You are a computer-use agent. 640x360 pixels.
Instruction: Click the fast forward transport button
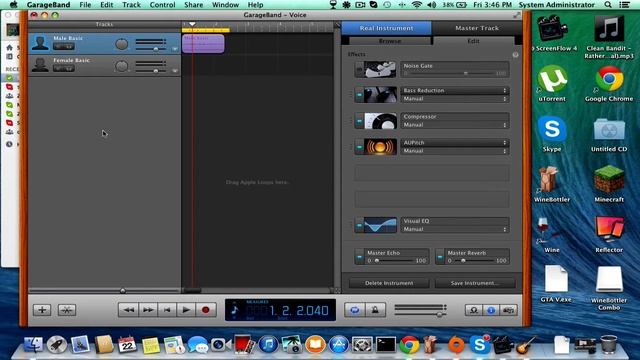coord(148,310)
